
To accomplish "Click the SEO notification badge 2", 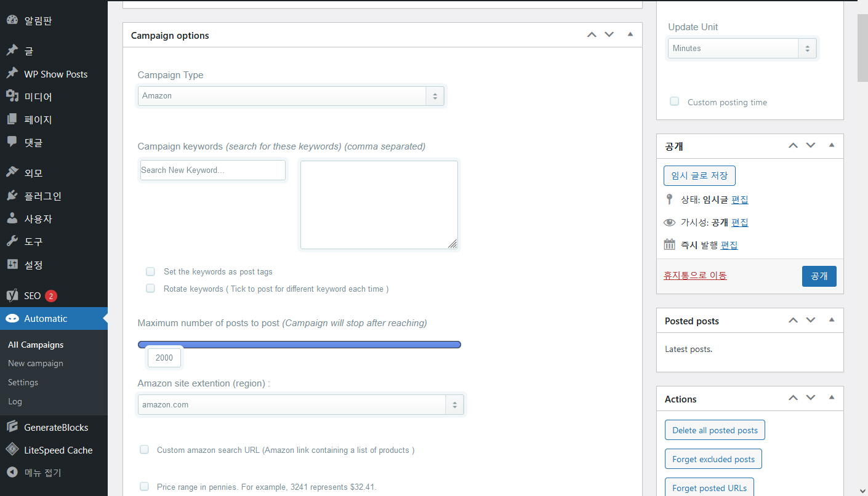I will point(51,296).
